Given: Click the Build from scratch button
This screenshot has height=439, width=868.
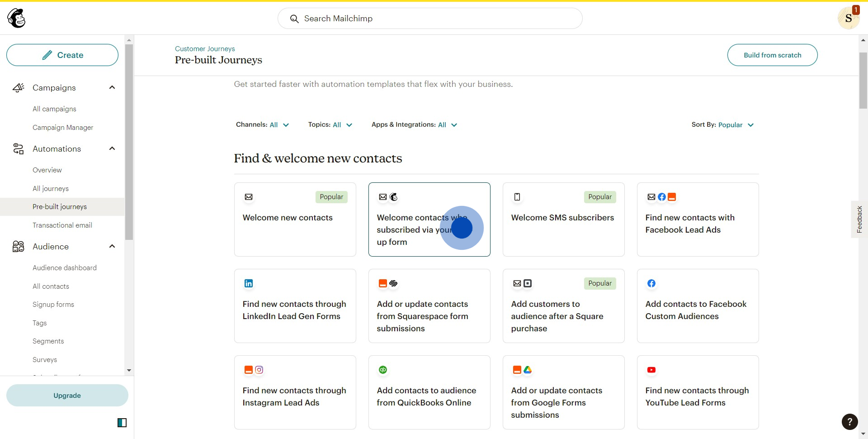Looking at the screenshot, I should (772, 55).
